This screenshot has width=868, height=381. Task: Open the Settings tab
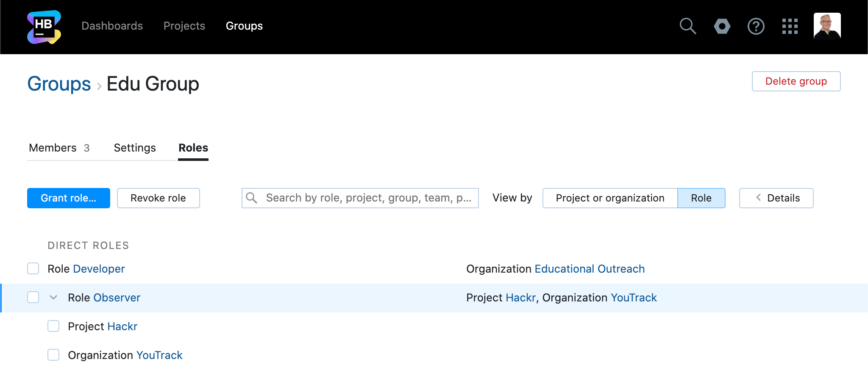coord(135,148)
